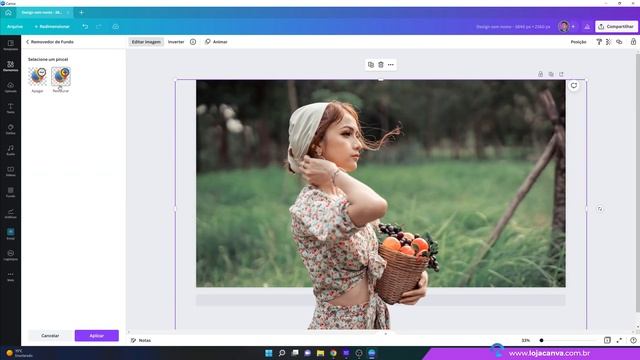Open the Fundo sidebar panel
Viewport: 640px width, 360px height.
(x=11, y=192)
